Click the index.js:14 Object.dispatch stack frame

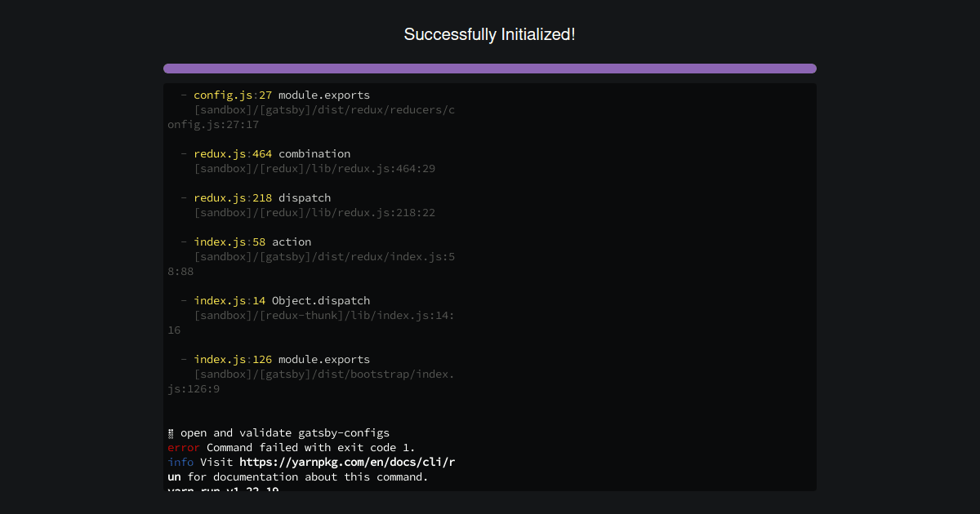click(x=282, y=300)
